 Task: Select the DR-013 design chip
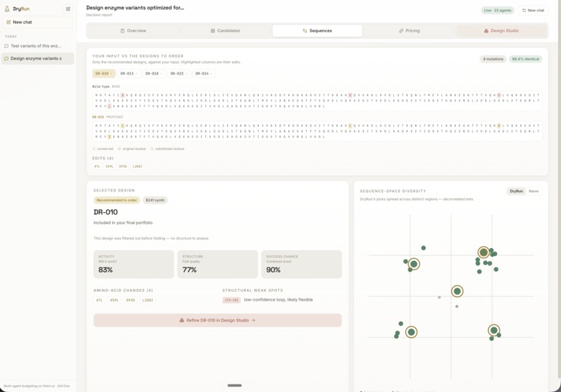coord(129,73)
